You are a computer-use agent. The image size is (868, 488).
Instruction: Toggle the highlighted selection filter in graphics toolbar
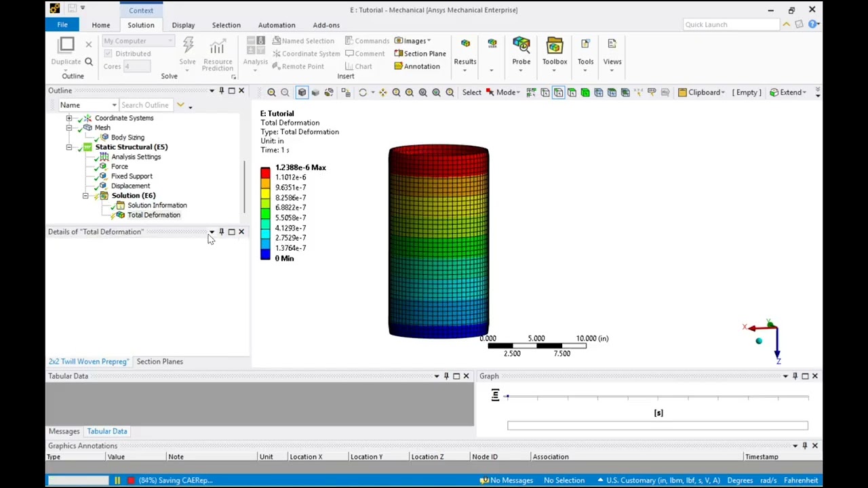(x=558, y=92)
